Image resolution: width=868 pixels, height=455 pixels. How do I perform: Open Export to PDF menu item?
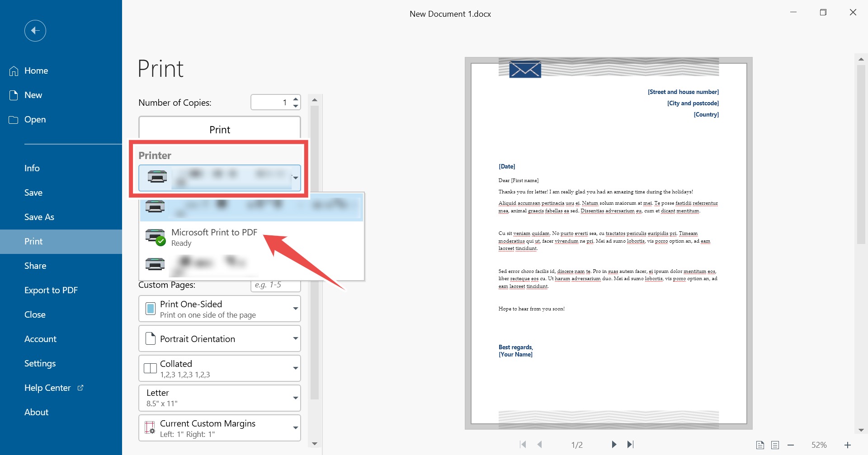(x=51, y=290)
